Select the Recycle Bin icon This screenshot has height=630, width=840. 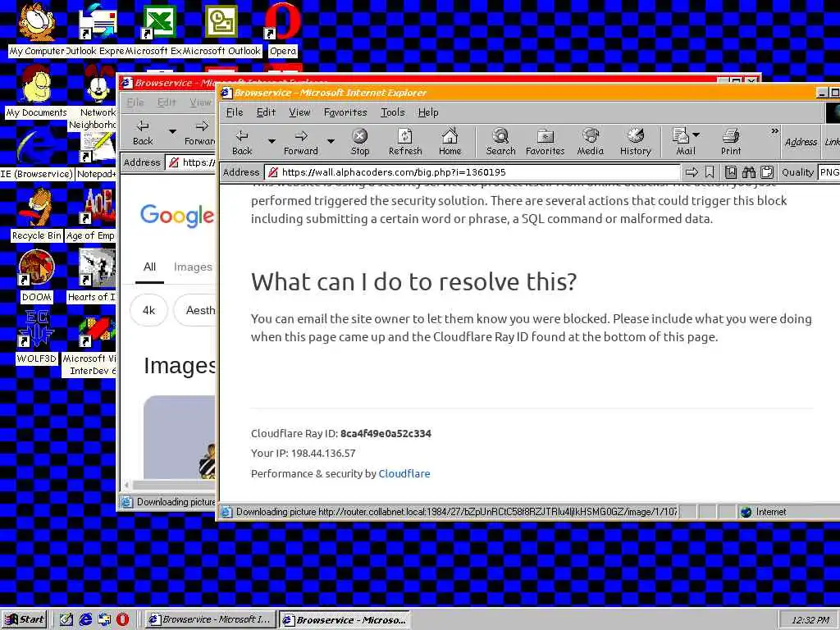tap(36, 216)
